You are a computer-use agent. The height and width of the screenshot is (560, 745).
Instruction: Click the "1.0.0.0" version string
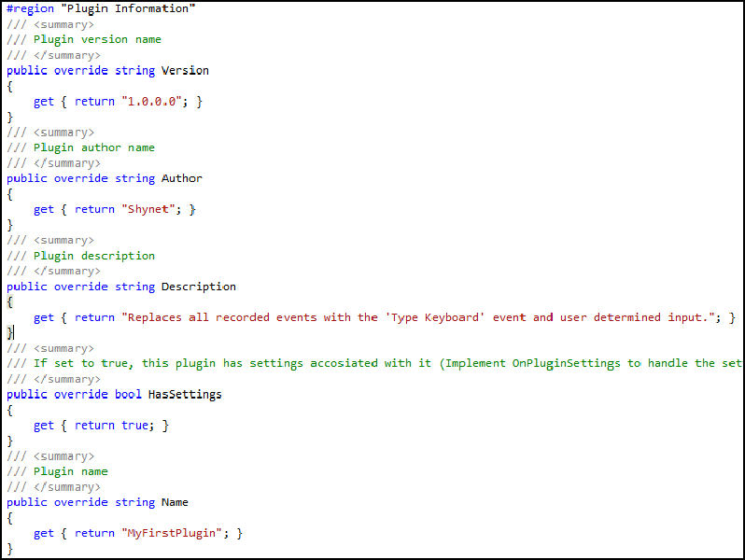pyautogui.click(x=151, y=101)
